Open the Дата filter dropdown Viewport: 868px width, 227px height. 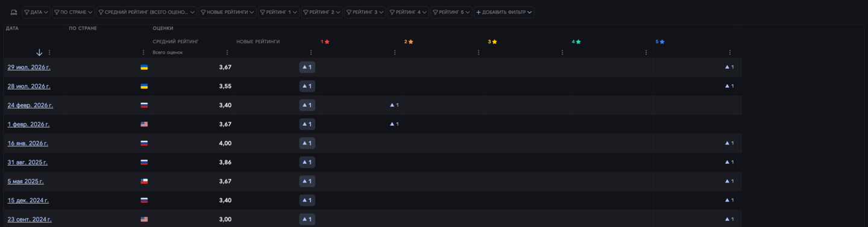click(x=36, y=12)
